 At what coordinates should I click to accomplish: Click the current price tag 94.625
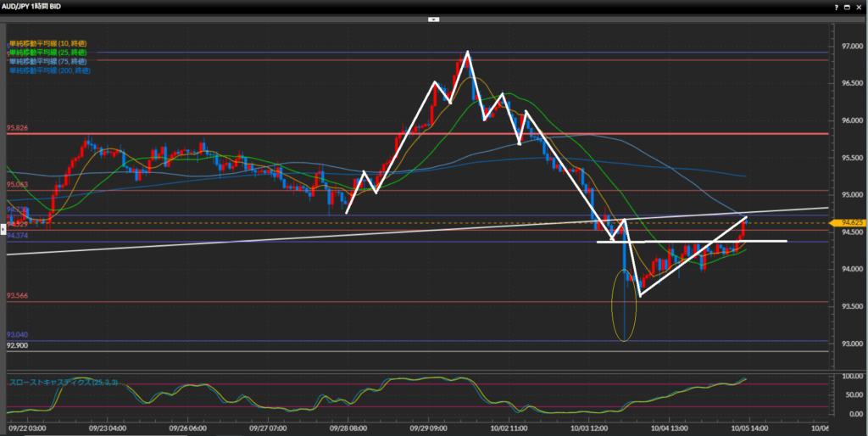tap(849, 223)
